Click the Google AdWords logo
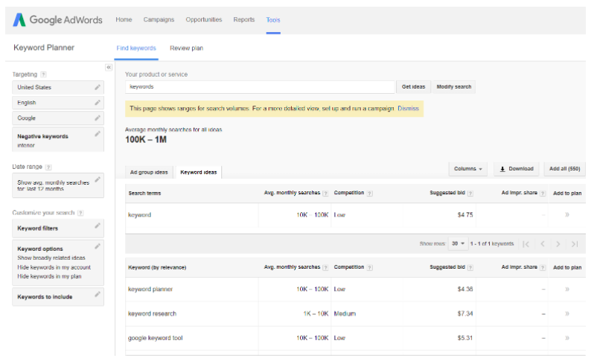The height and width of the screenshot is (364, 594). 57,19
